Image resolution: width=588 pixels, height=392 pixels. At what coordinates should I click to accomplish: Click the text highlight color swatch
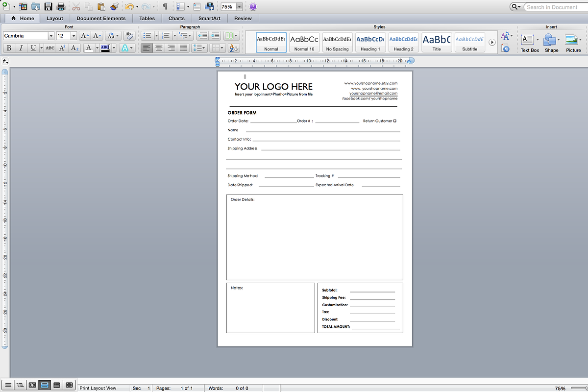coord(105,48)
